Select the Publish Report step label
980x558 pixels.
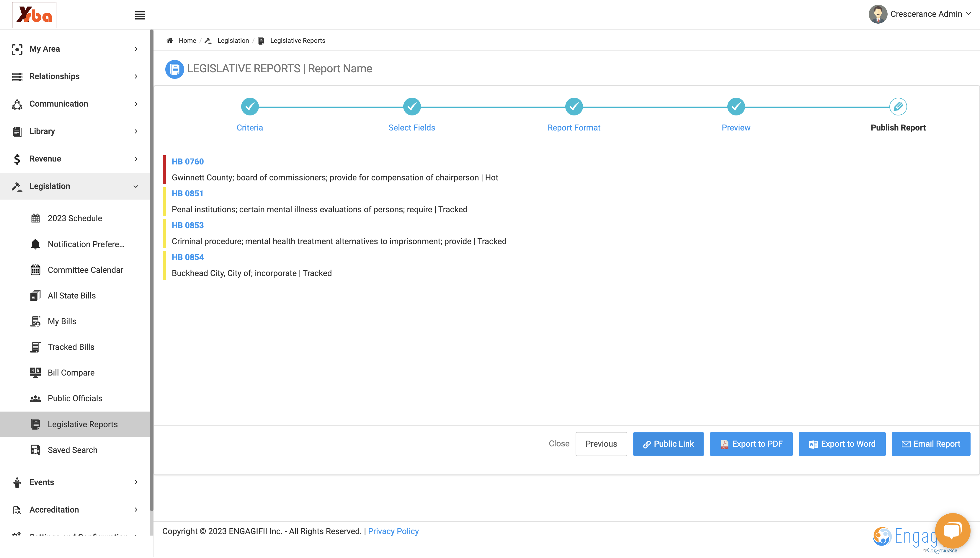click(898, 128)
